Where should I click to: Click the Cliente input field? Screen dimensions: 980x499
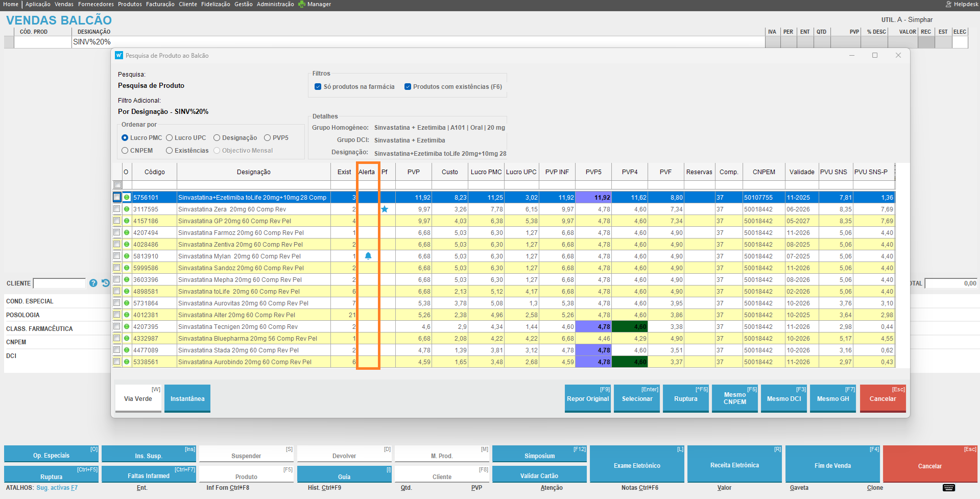(59, 283)
